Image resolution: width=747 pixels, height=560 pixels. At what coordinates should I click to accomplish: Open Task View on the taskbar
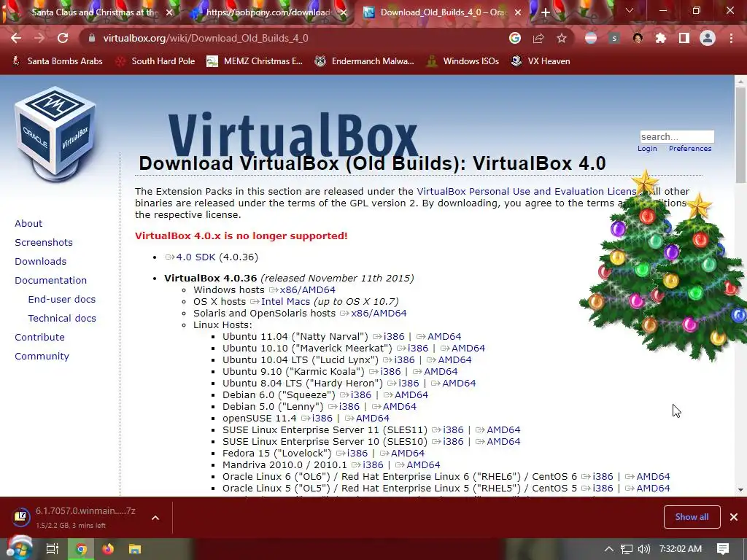click(52, 549)
